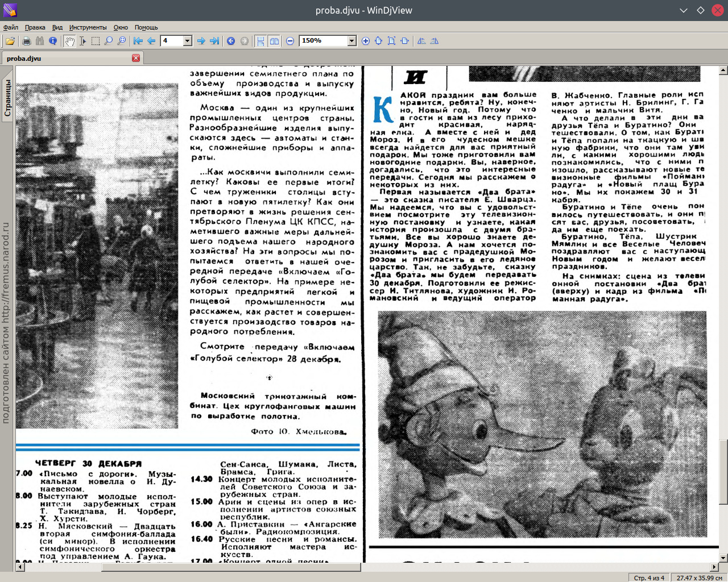Open the Правка menu
The height and width of the screenshot is (582, 728).
coord(35,27)
